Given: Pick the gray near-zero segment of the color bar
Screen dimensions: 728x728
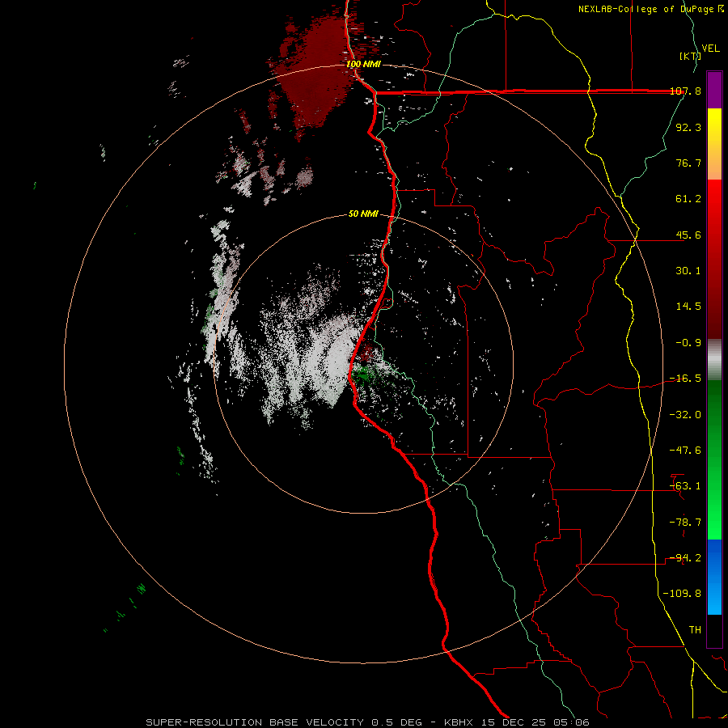Looking at the screenshot, I should tap(714, 360).
